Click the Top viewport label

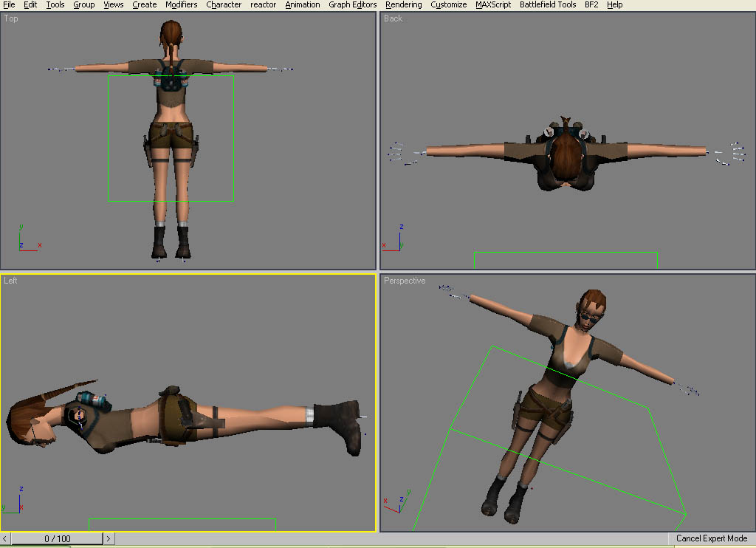[11, 18]
